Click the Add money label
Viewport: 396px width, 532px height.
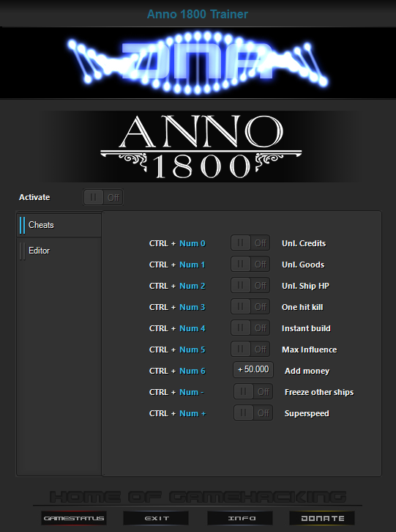pyautogui.click(x=307, y=372)
